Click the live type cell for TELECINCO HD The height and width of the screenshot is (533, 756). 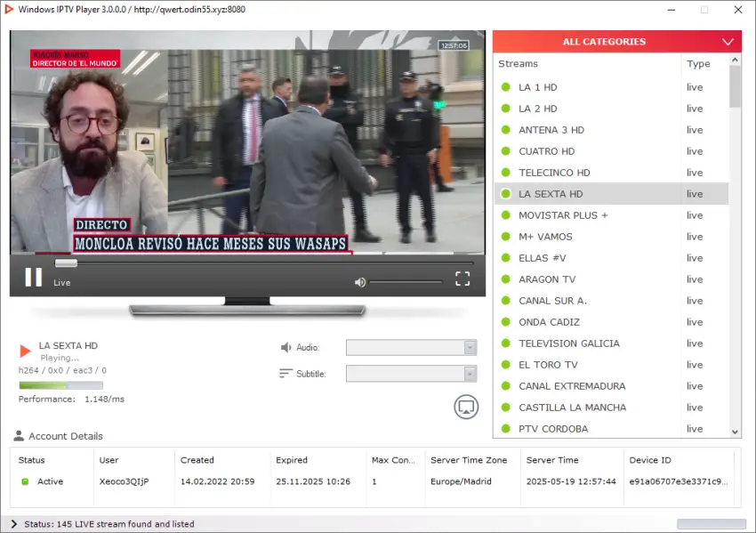pos(695,173)
